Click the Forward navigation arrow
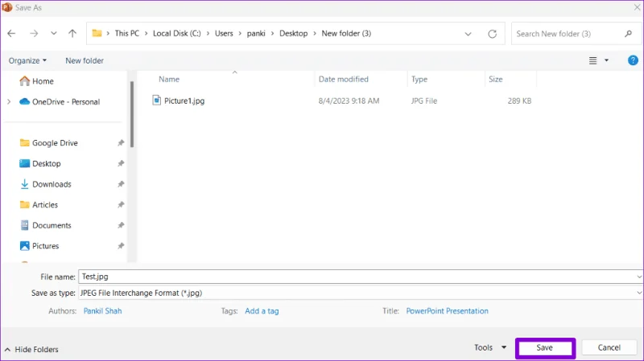The width and height of the screenshot is (644, 361). pos(34,34)
